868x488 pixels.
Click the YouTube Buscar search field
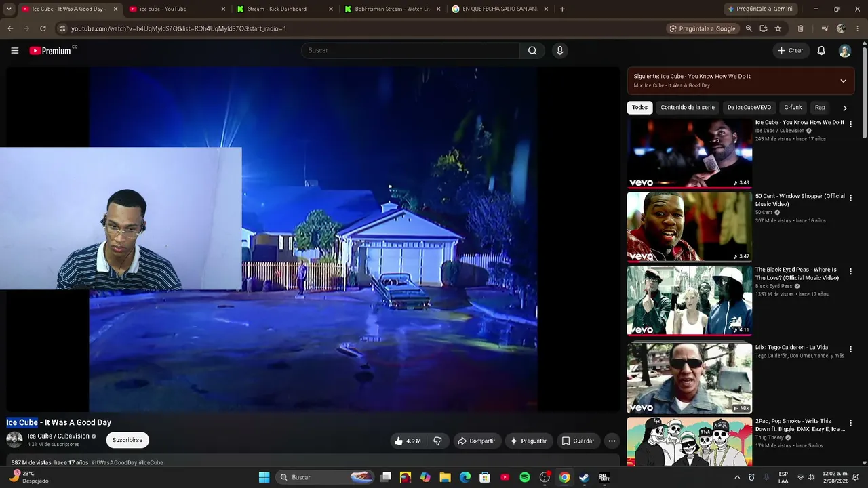(x=410, y=51)
